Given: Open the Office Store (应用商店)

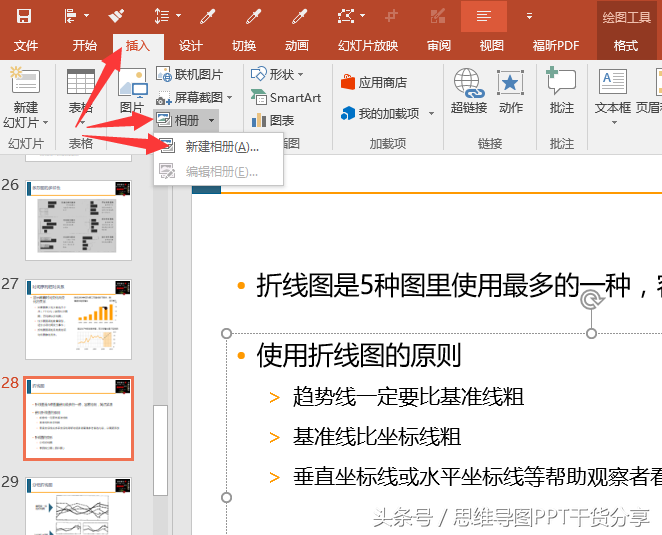Looking at the screenshot, I should (374, 82).
